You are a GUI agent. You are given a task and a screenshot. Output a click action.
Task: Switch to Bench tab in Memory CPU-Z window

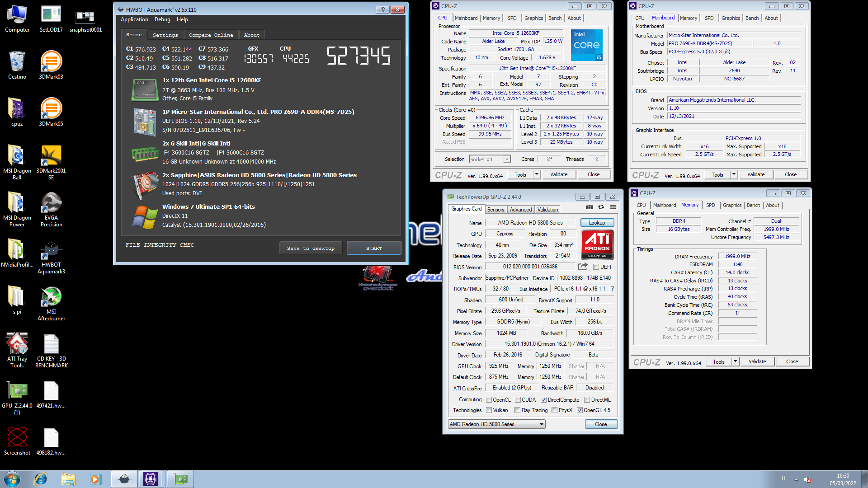coord(753,205)
